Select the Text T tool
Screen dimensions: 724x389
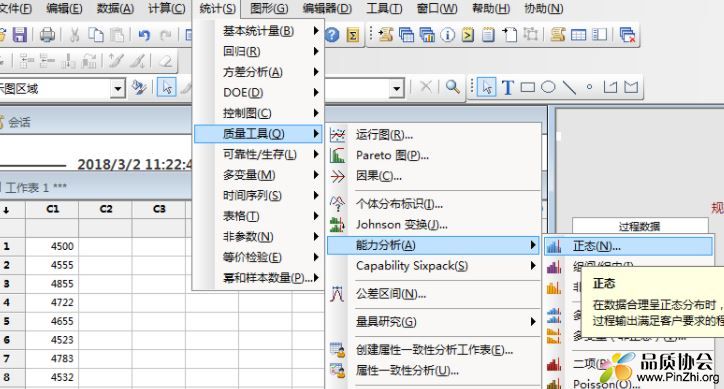coord(507,87)
